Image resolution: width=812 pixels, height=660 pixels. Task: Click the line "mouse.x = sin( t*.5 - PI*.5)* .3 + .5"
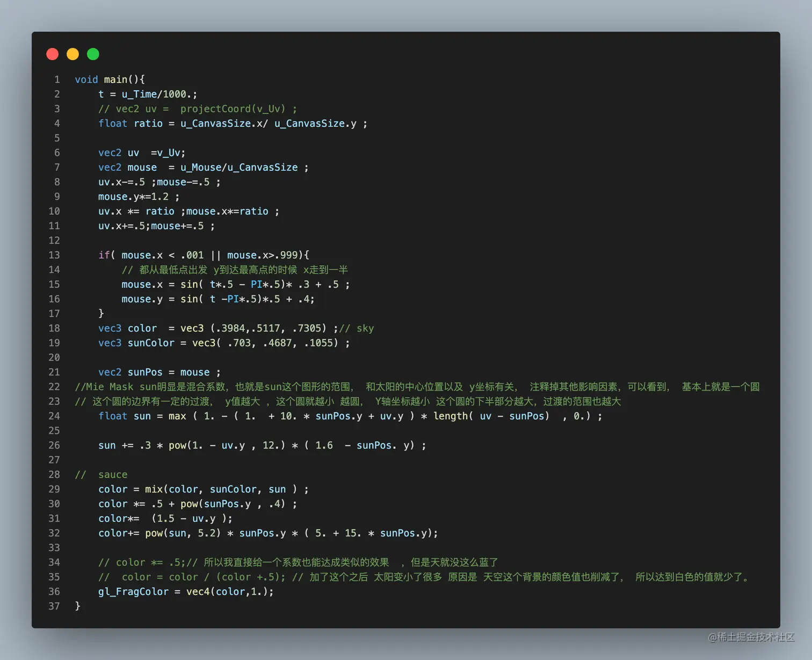[236, 284]
